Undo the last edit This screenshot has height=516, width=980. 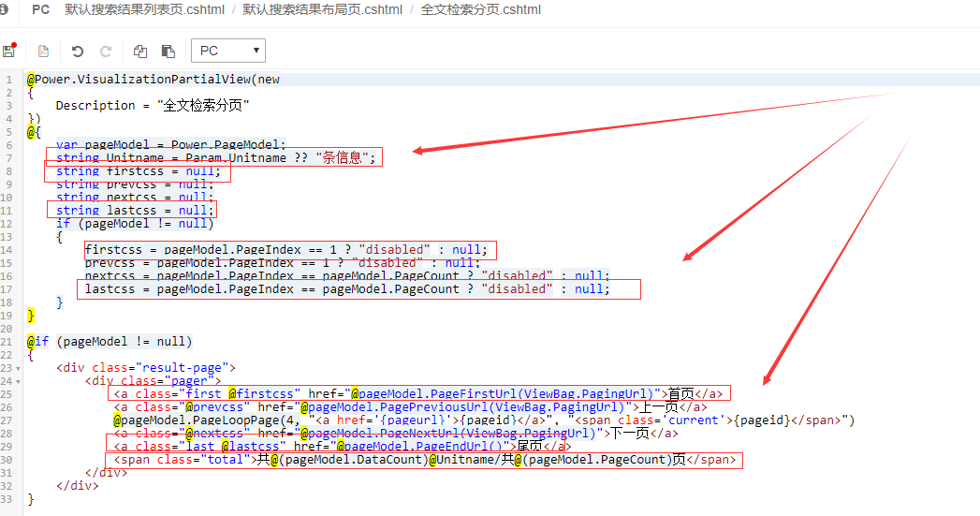pos(78,51)
